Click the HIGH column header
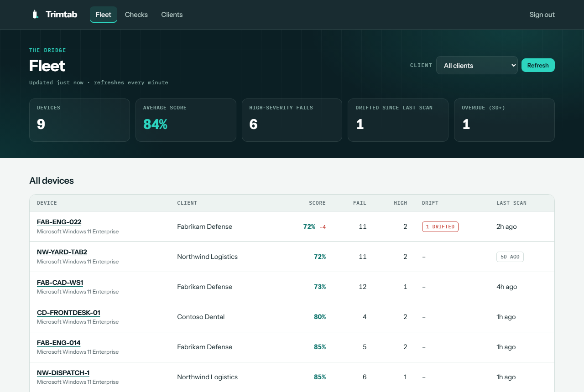Viewport: 584px width, 392px height. (x=401, y=203)
